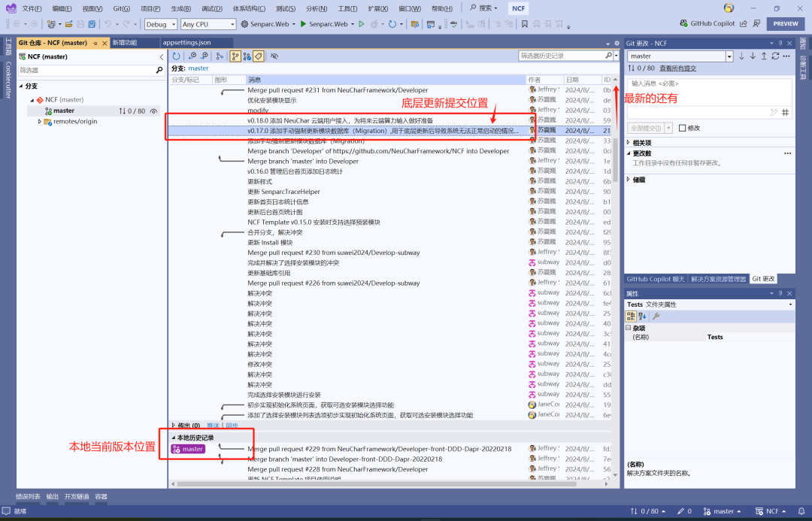812x521 pixels.
Task: Toggle eye icon on master branch row
Action: pyautogui.click(x=154, y=111)
